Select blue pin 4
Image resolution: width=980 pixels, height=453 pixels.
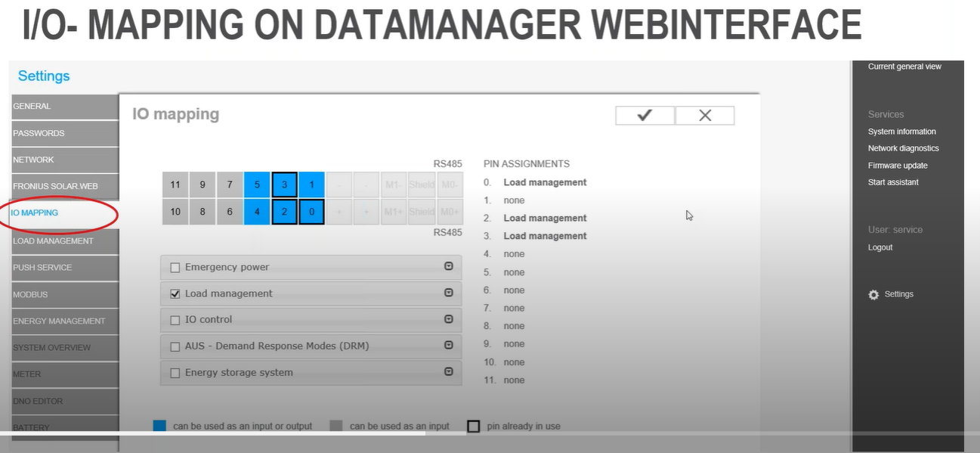(x=257, y=212)
